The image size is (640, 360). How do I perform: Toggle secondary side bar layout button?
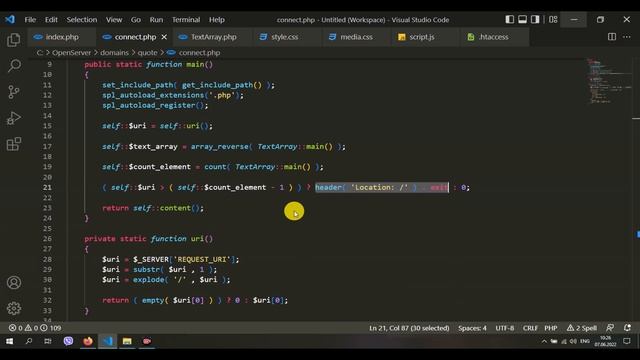[x=535, y=19]
